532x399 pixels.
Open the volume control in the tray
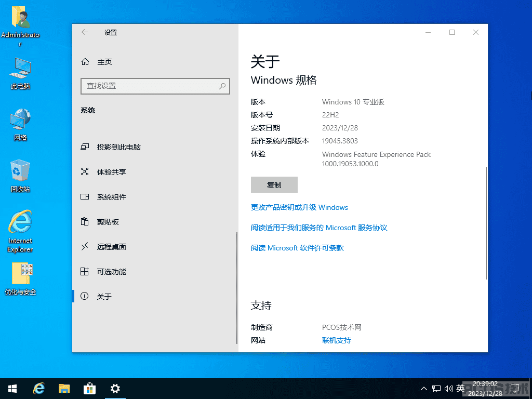tap(448, 389)
